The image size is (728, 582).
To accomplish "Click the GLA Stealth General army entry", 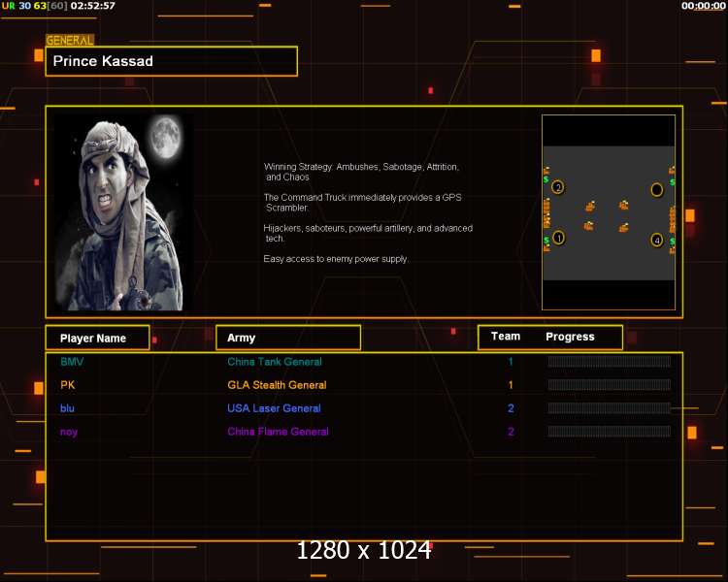I will 277,385.
